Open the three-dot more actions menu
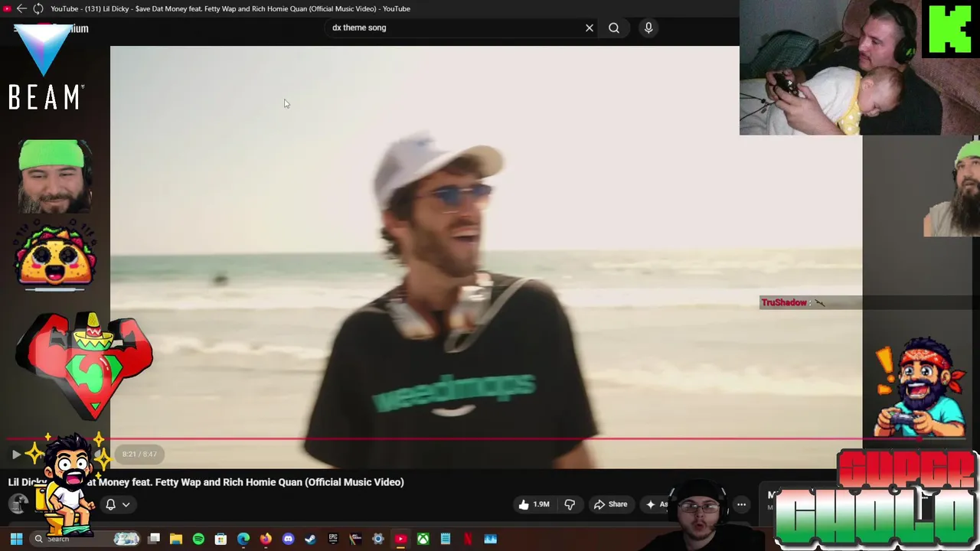This screenshot has height=551, width=980. 741,504
